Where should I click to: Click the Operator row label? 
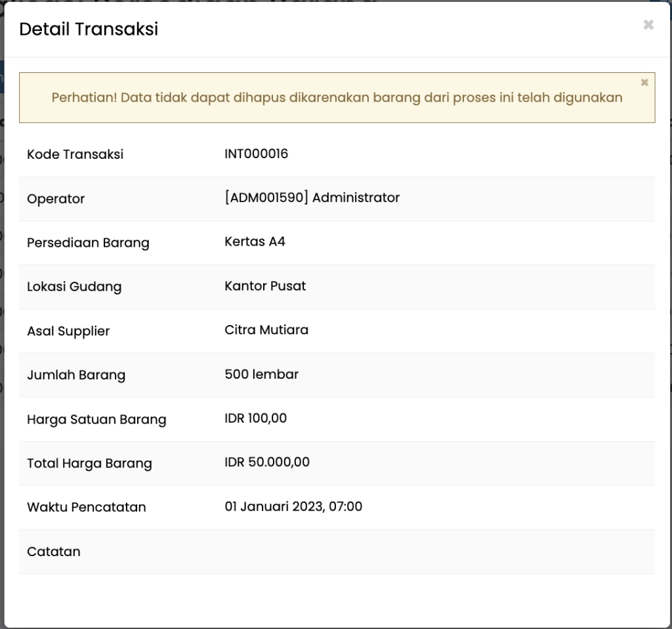56,199
